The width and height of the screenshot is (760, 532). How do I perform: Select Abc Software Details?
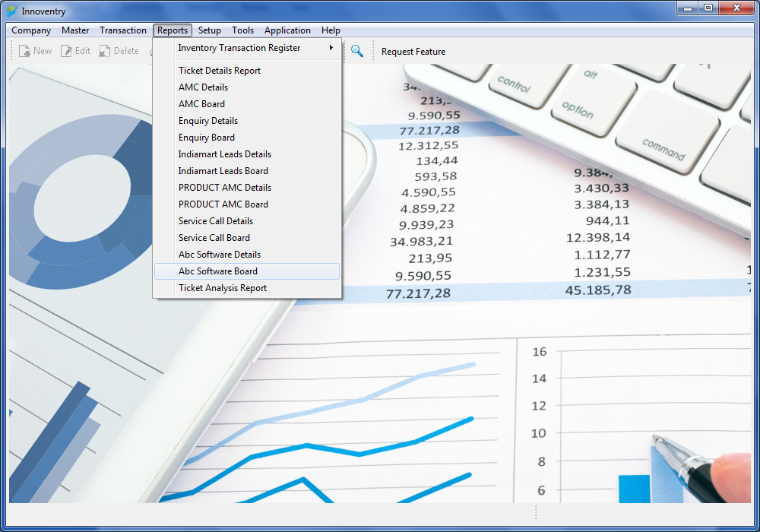(247, 255)
